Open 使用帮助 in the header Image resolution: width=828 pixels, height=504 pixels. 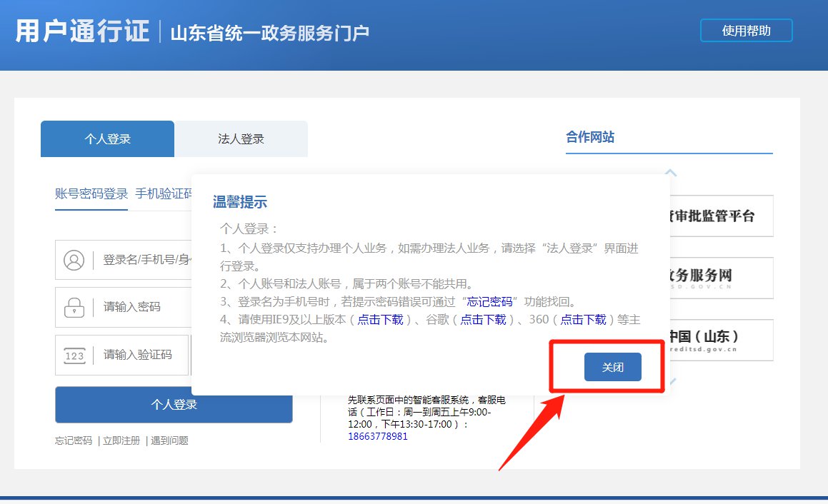[x=746, y=31]
